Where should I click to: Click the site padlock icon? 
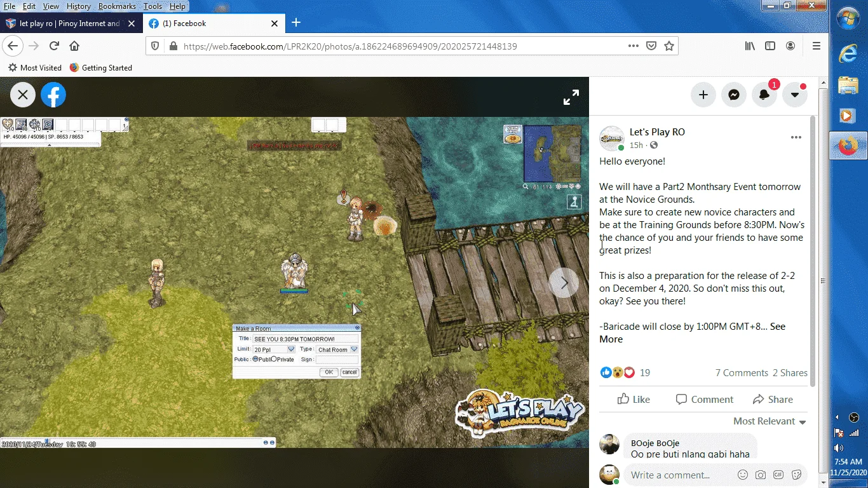pyautogui.click(x=172, y=46)
